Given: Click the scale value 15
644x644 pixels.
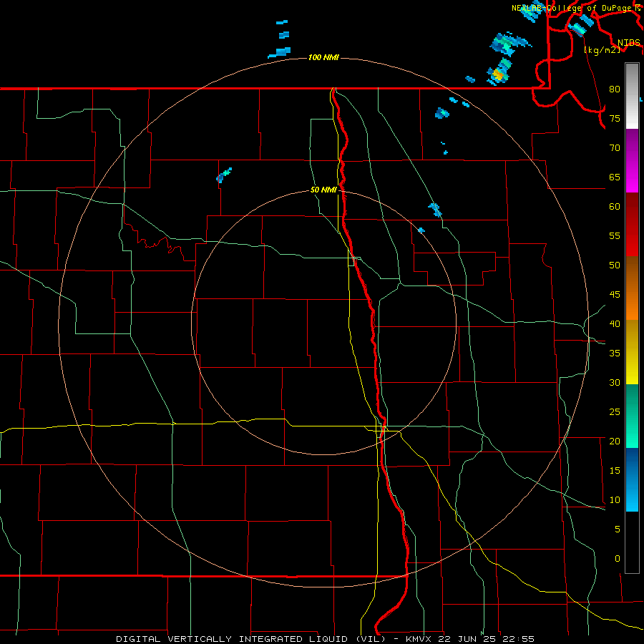Looking at the screenshot, I should pyautogui.click(x=615, y=471).
